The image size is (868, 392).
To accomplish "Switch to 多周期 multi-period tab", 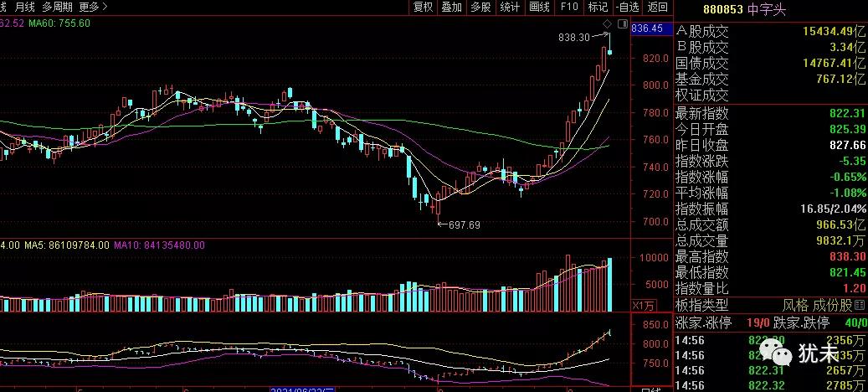I will [x=57, y=8].
